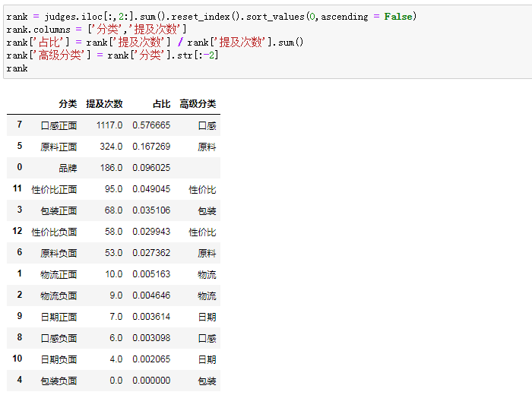Viewport: 532px width, 395px height.
Task: Click 'sort_values' in the first code line
Action: 275,17
